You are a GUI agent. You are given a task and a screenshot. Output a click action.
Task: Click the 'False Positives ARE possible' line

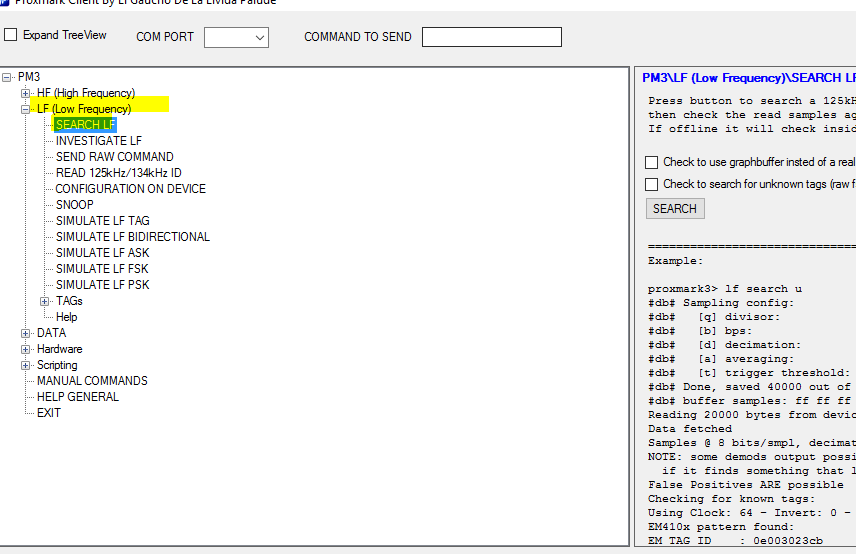[x=746, y=485]
